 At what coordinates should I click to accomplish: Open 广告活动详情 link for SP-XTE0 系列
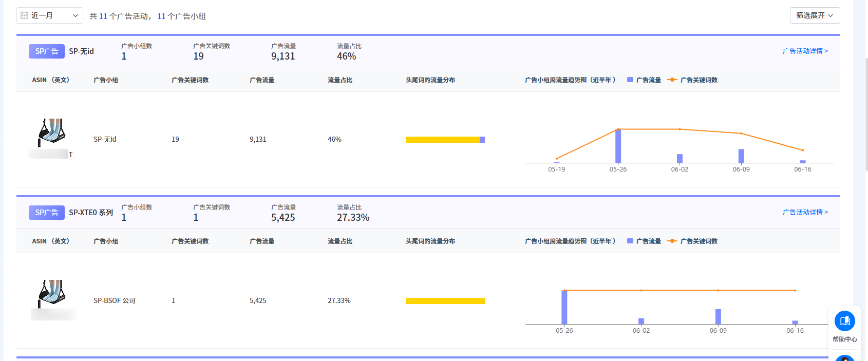click(805, 212)
